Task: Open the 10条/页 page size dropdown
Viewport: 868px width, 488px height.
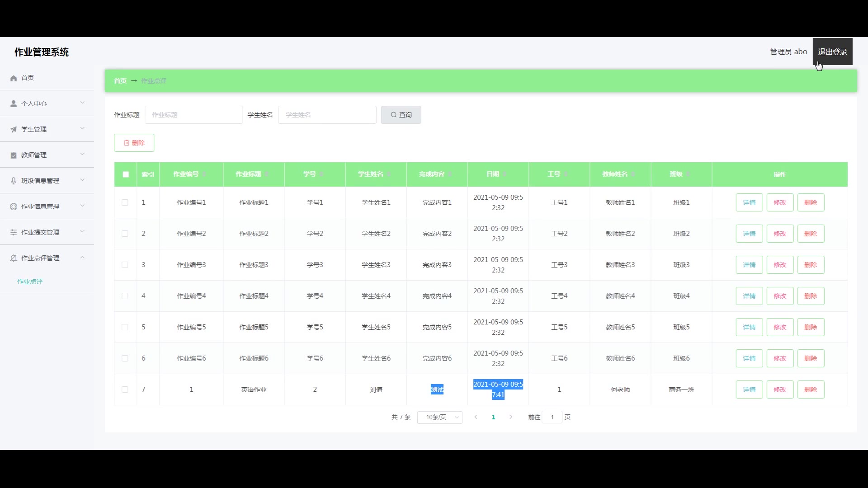Action: click(439, 417)
